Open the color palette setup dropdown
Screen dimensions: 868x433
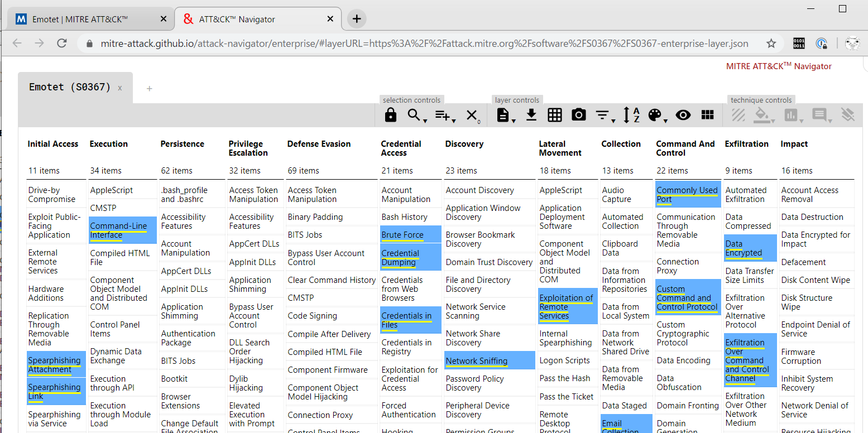(x=656, y=115)
